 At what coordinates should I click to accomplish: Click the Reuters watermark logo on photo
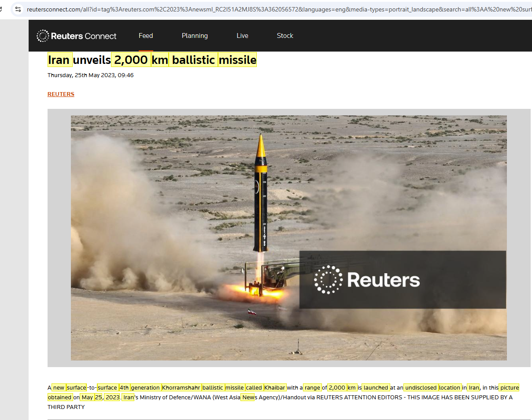(367, 280)
